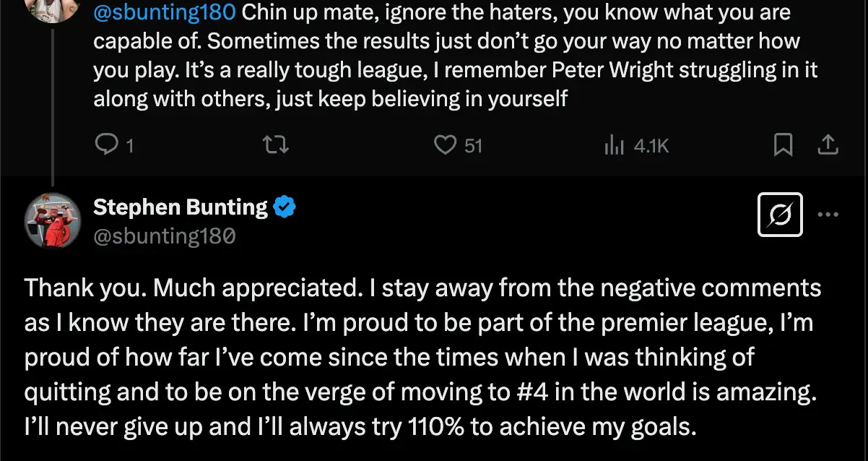
Task: Click Stephen Bunting's reply text area
Action: [x=422, y=357]
